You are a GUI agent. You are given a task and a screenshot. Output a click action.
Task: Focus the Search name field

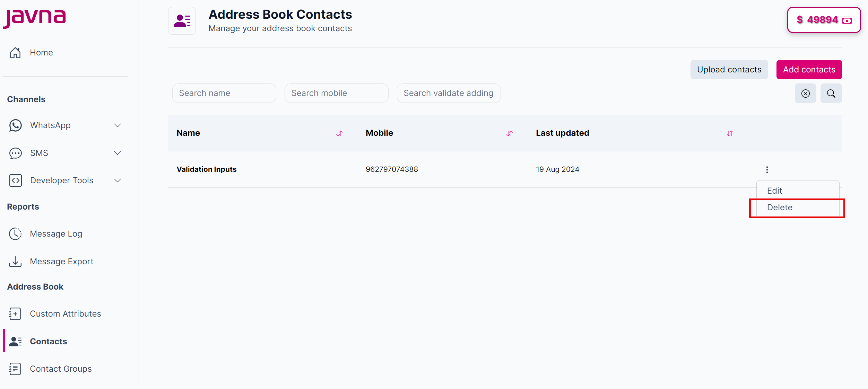point(224,93)
